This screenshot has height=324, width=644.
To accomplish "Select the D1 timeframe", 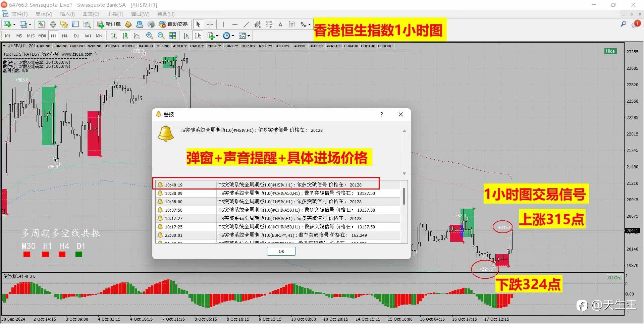I will [76, 36].
